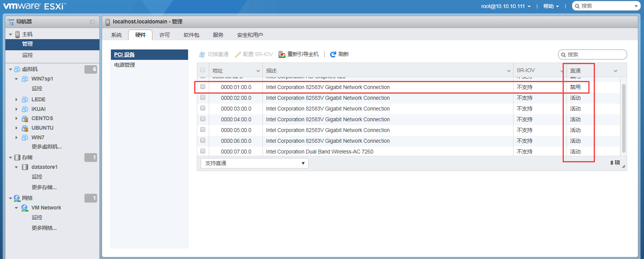Check the box for device 0000:04:00.0
Screen dimensions: 644x259
203,119
